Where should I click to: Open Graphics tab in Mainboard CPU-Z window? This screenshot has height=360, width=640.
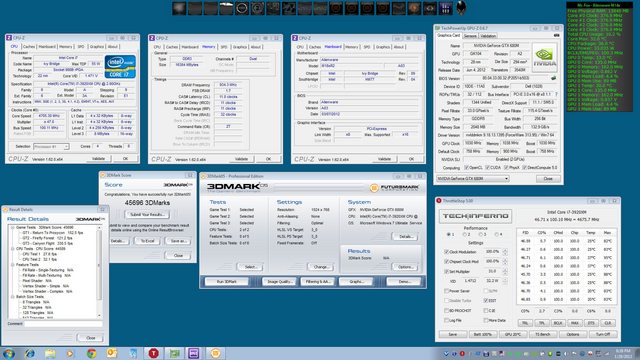[382, 47]
